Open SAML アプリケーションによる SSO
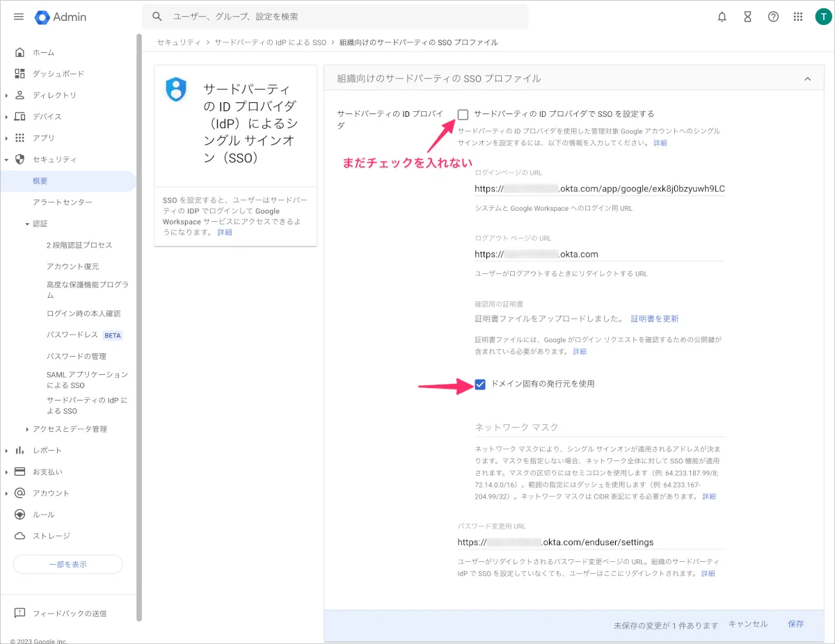 [x=88, y=380]
